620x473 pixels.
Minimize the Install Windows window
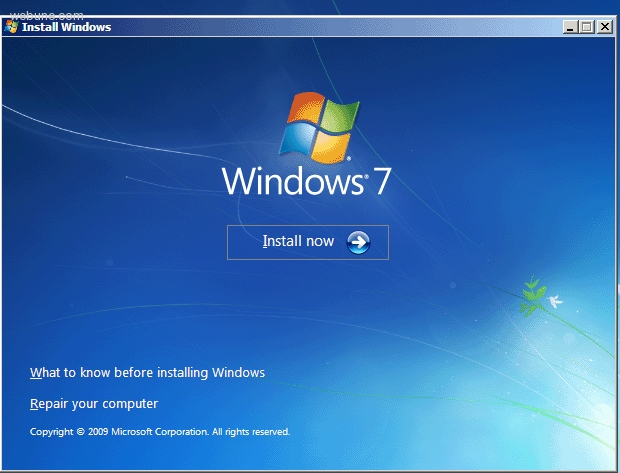click(571, 27)
